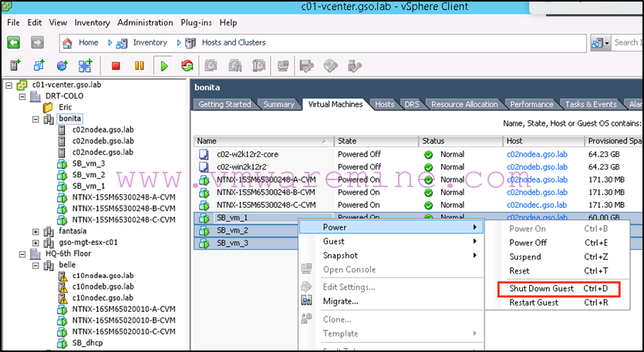Collapse the belle cluster node
The image size is (644, 352).
click(x=35, y=266)
